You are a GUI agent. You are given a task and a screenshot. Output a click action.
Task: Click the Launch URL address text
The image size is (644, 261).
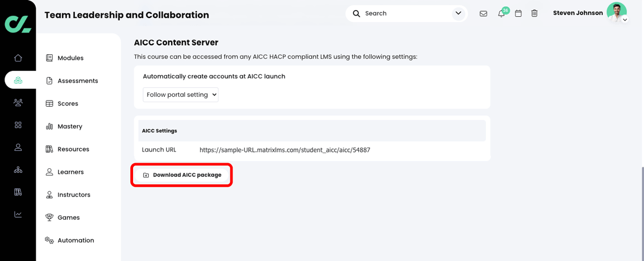click(x=285, y=150)
